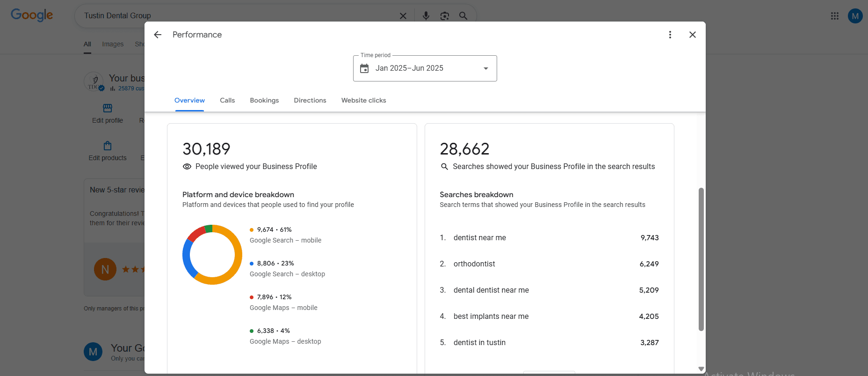Image resolution: width=868 pixels, height=376 pixels.
Task: Click the scrollbar down arrow in dialog
Action: click(701, 369)
